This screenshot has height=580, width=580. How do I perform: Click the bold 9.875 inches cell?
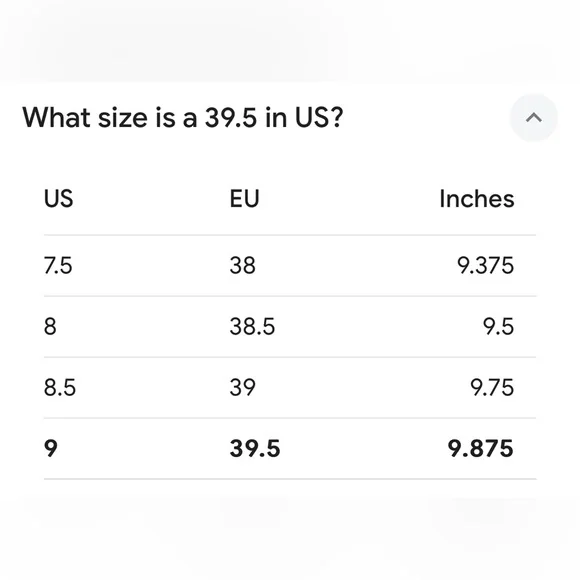pyautogui.click(x=480, y=449)
